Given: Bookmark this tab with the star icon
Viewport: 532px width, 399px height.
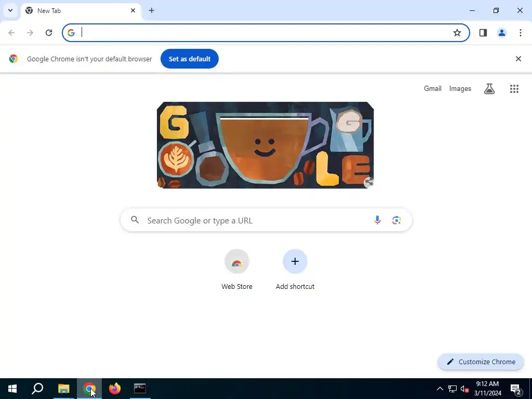Looking at the screenshot, I should (x=457, y=33).
